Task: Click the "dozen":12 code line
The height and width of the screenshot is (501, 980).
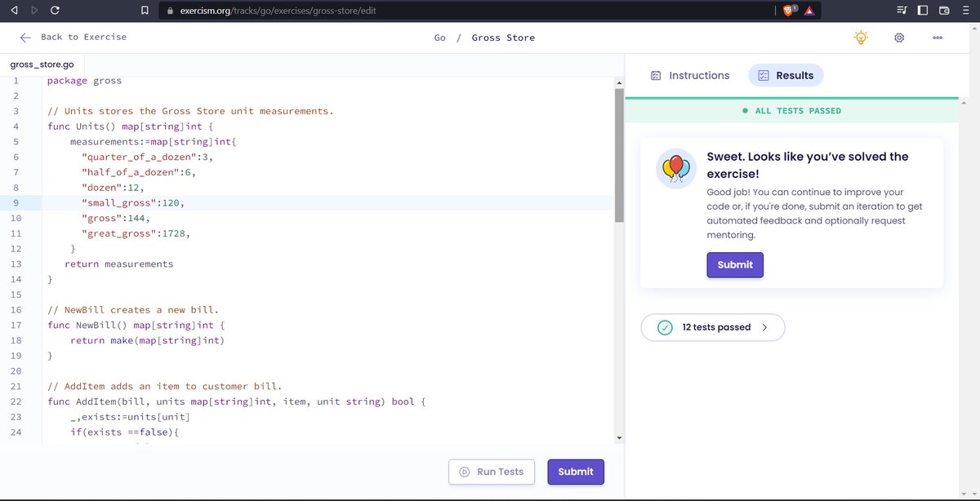Action: (113, 188)
